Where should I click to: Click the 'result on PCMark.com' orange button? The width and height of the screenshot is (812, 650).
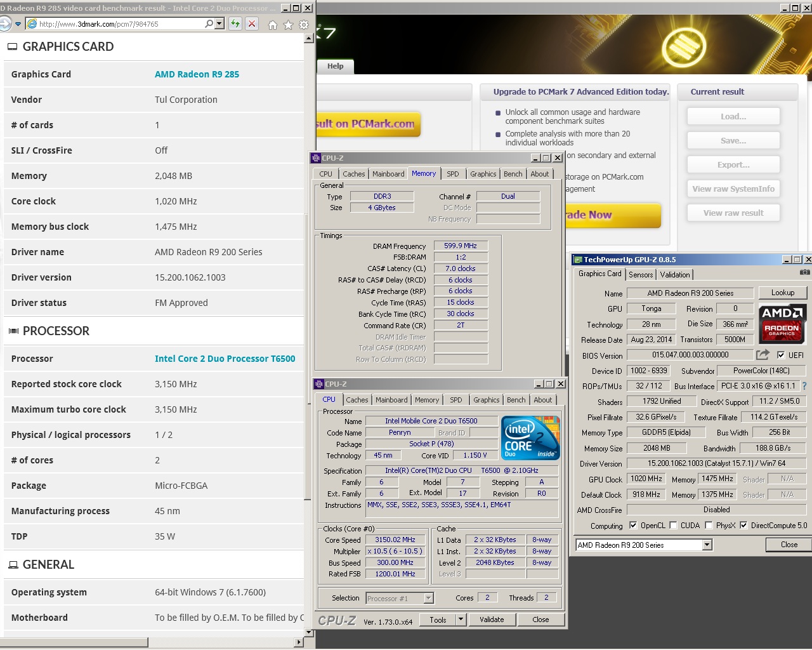click(x=368, y=124)
